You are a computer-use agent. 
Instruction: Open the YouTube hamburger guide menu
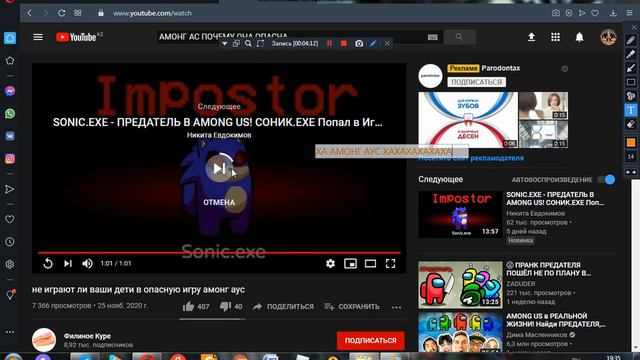point(38,37)
